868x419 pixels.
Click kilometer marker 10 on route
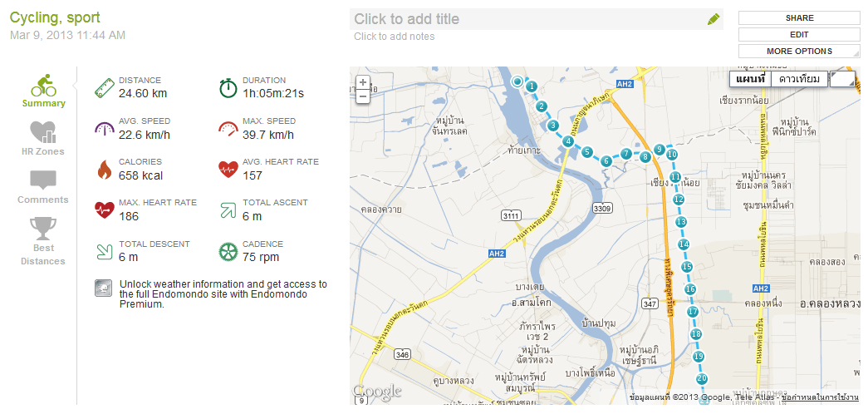pyautogui.click(x=672, y=155)
